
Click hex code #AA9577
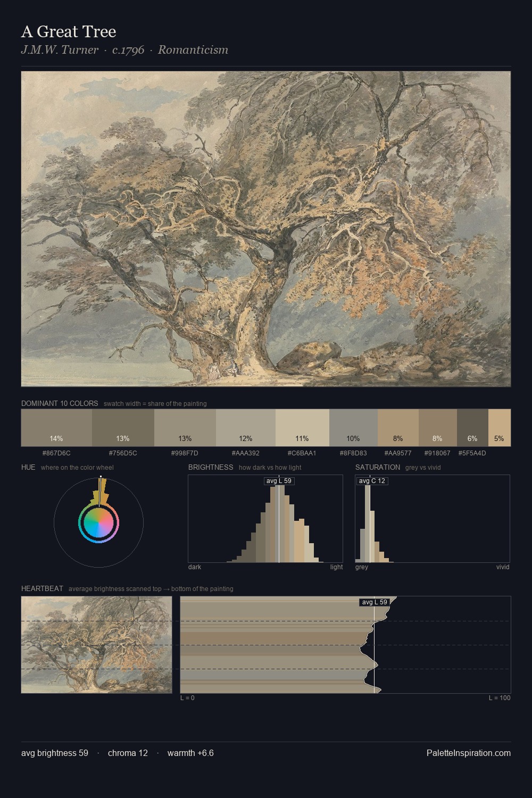tap(398, 453)
